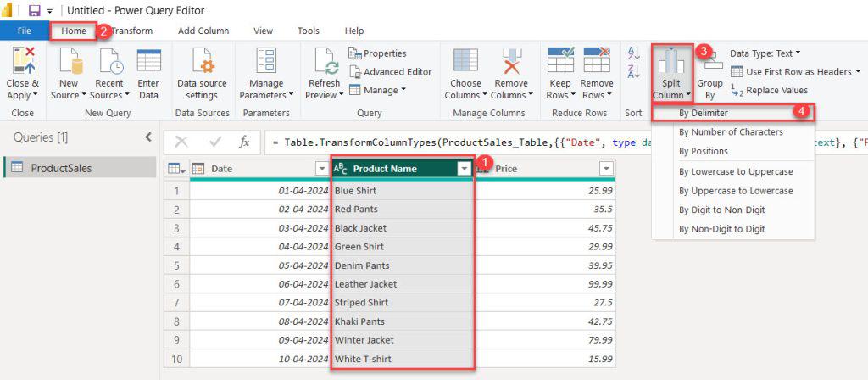Click Product Name ABC type icon
Screen dimensions: 868x380
[x=341, y=169]
